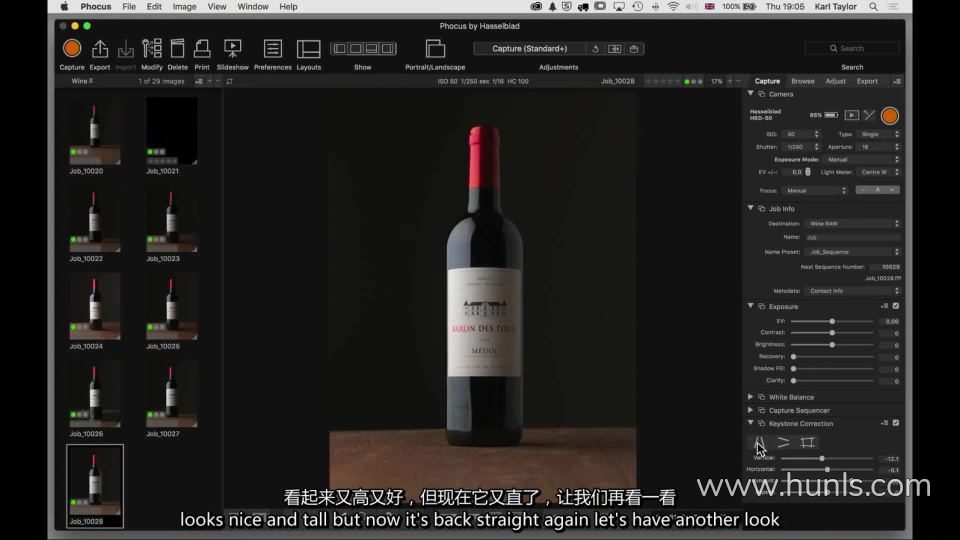Click the last icon in Adjustments group
The image size is (960, 540).
pos(634,48)
